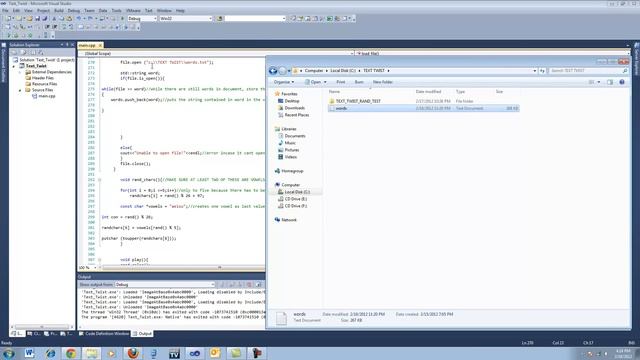The image size is (640, 360).
Task: Click Back arrow in Explorer window
Action: (273, 71)
